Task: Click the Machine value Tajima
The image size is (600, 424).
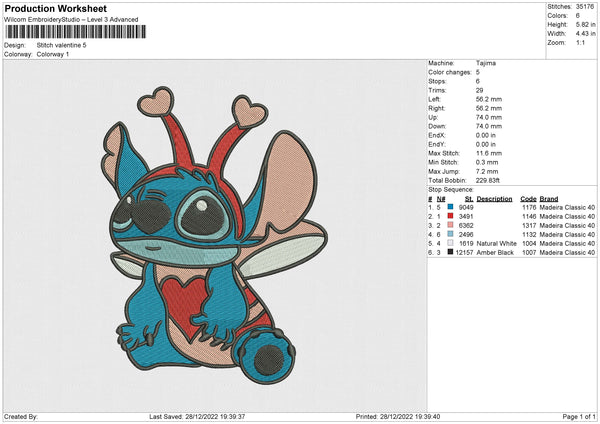Action: (x=485, y=63)
